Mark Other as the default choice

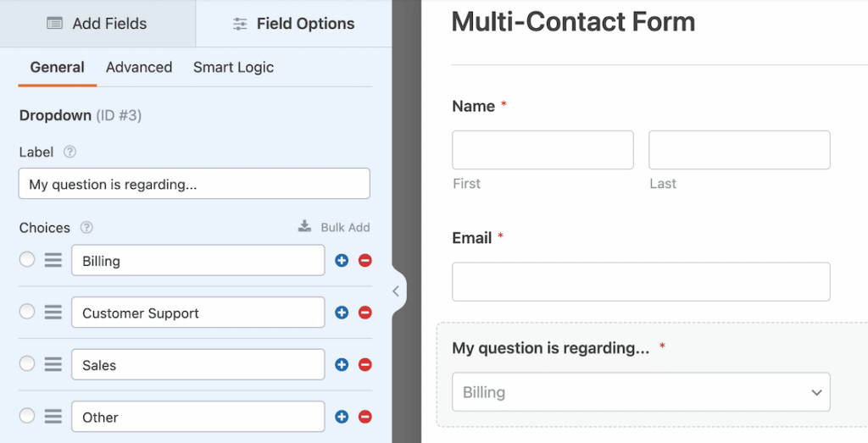click(27, 416)
